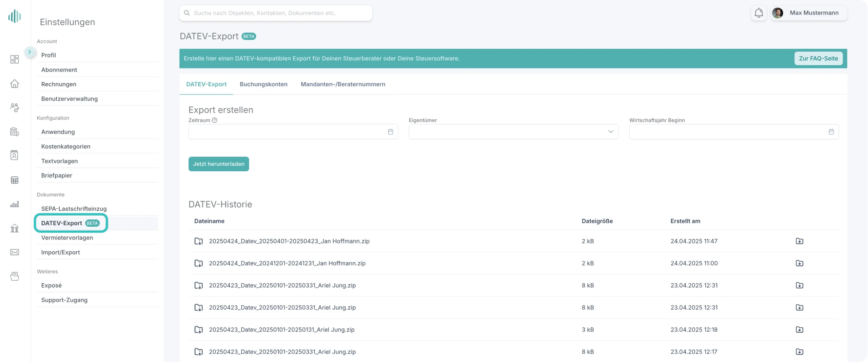
Task: Click the BETA badge beside page title
Action: point(249,36)
